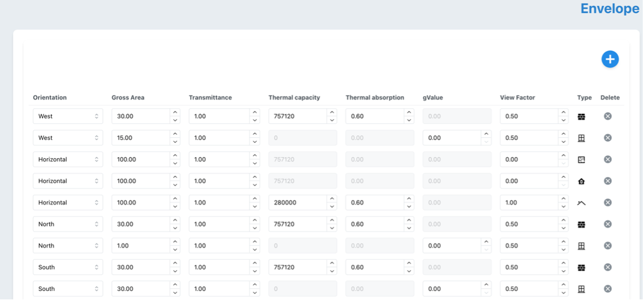Increase Transmittance in West 30.00 row
This screenshot has width=644, height=301.
254,112
